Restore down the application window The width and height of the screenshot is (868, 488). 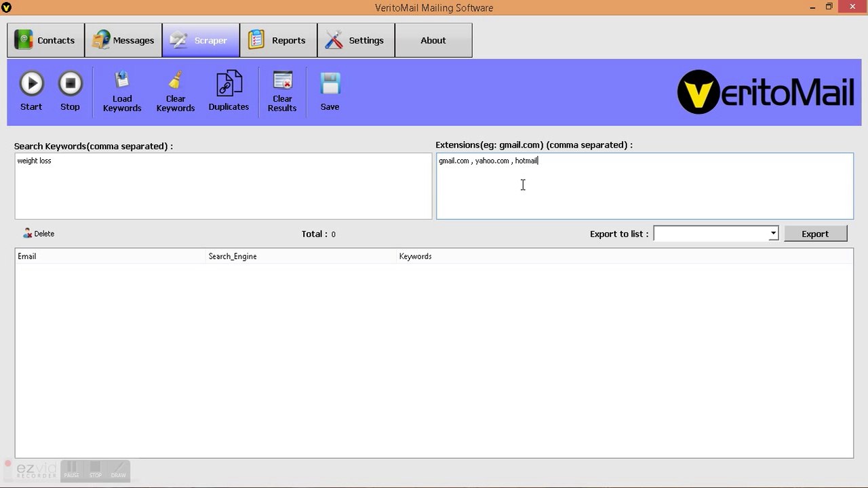[829, 7]
